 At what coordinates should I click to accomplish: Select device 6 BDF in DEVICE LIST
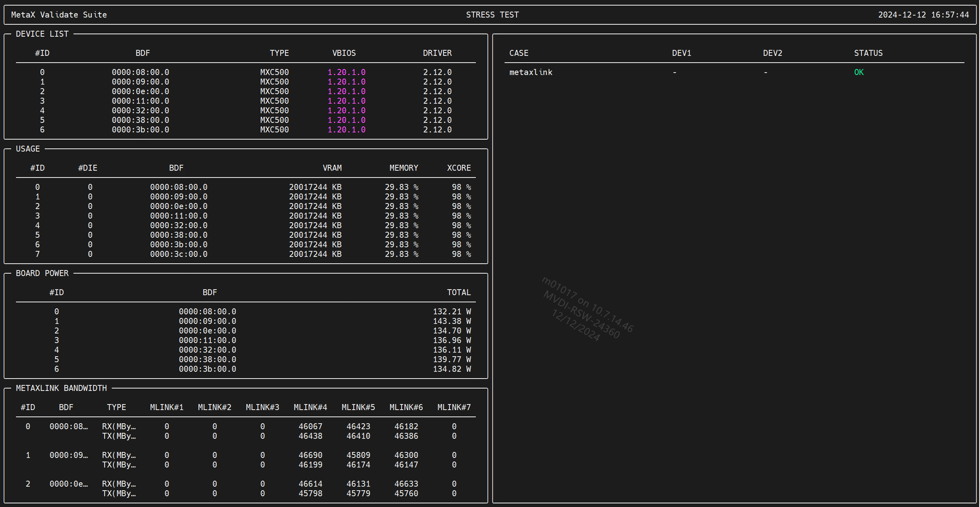[x=141, y=130]
